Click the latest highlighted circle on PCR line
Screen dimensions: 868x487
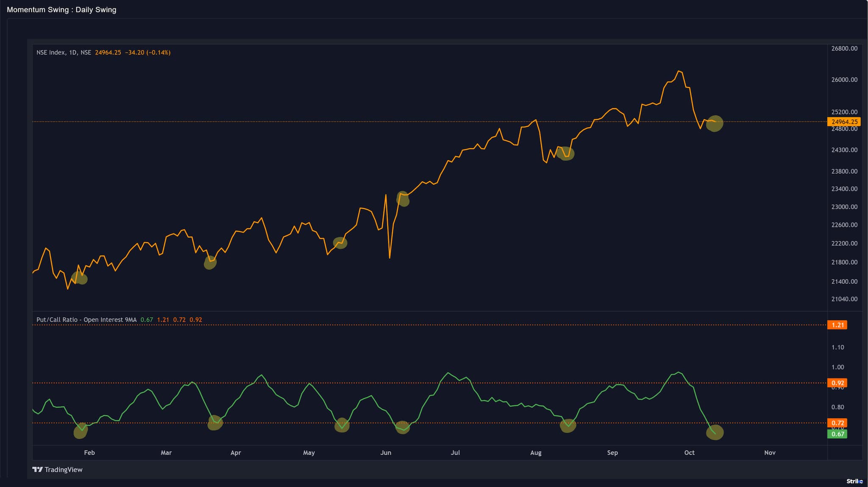[715, 432]
